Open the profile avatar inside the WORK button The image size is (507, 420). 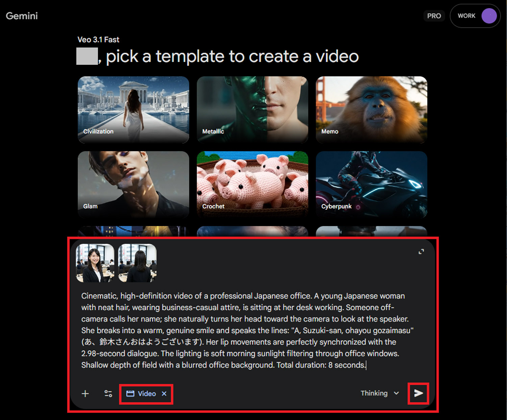click(489, 16)
